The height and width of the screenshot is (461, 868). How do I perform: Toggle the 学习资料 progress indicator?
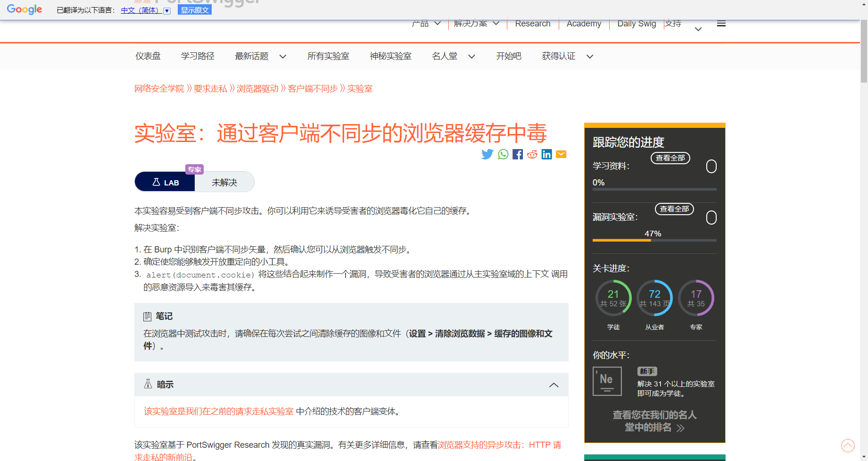[x=711, y=166]
